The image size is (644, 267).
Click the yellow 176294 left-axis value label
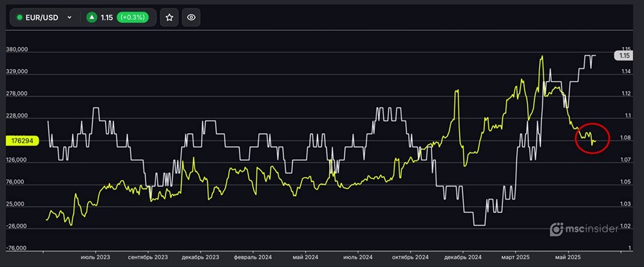[22, 140]
